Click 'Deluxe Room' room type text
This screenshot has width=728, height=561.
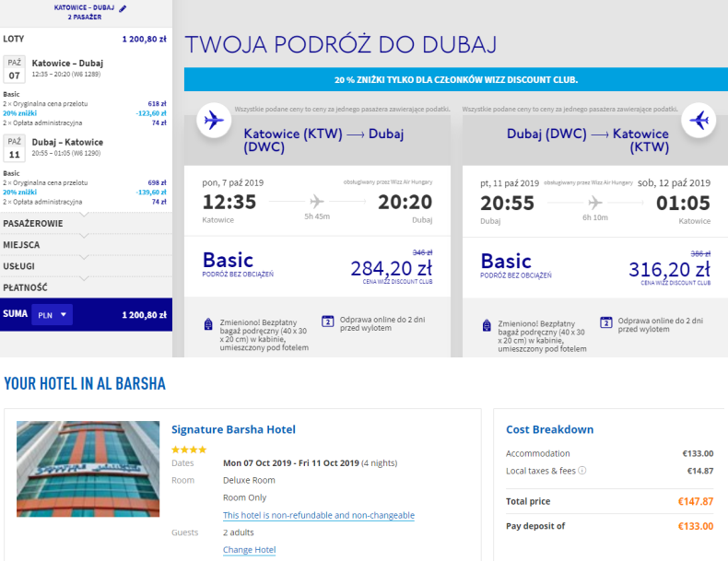(x=249, y=480)
